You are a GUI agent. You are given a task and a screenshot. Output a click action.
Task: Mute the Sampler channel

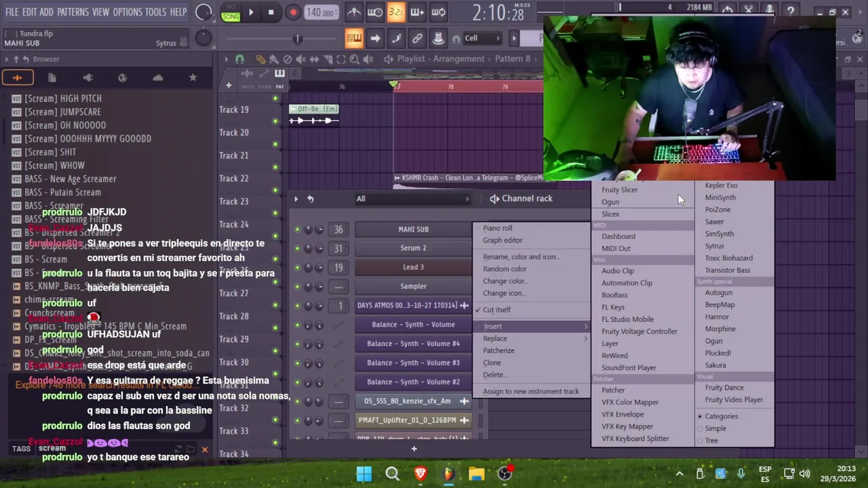click(x=297, y=287)
